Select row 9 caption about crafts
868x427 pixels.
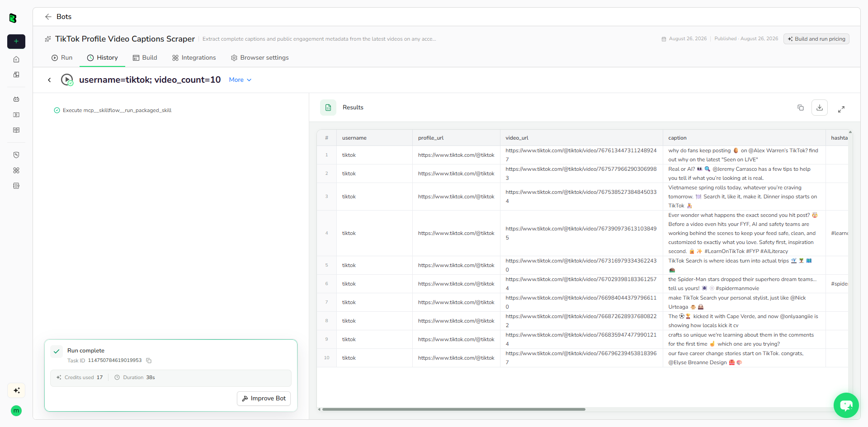(x=744, y=339)
